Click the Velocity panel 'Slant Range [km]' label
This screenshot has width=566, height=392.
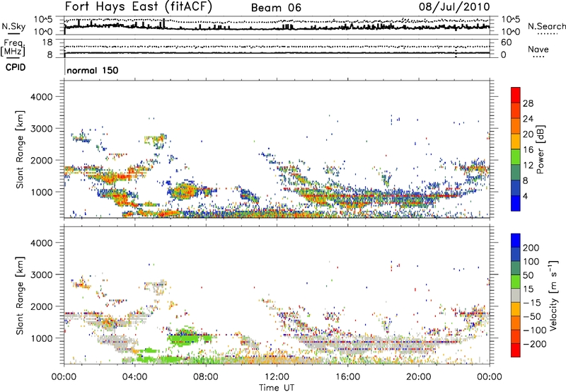(x=20, y=295)
